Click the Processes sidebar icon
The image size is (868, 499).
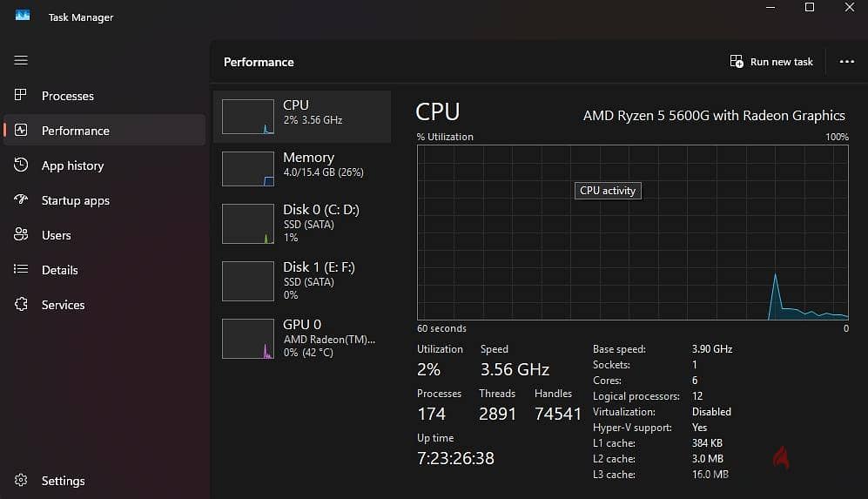pyautogui.click(x=21, y=95)
